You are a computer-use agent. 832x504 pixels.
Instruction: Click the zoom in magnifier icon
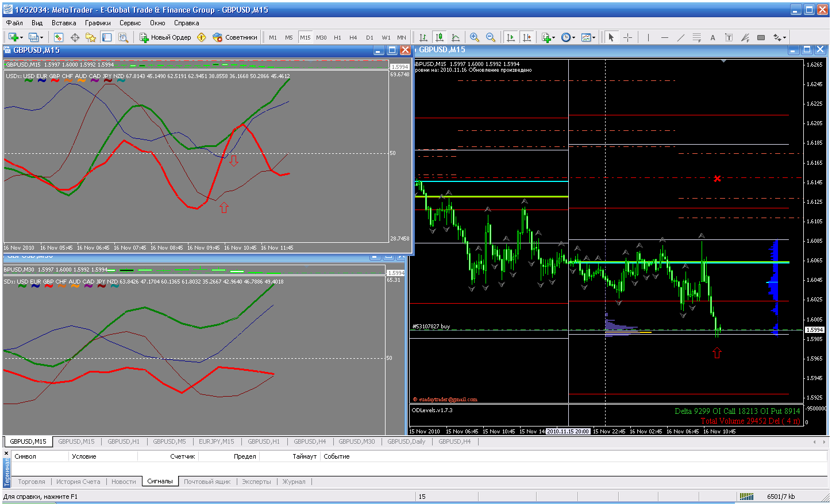click(475, 37)
